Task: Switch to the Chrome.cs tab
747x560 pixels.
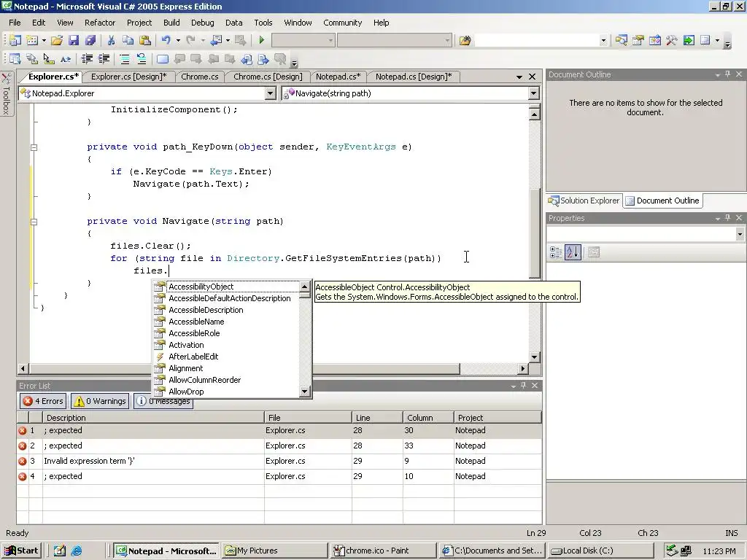Action: coord(200,77)
